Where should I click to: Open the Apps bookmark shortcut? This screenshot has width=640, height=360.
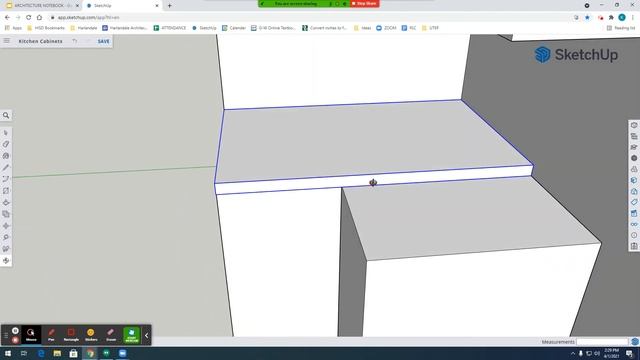pyautogui.click(x=13, y=28)
